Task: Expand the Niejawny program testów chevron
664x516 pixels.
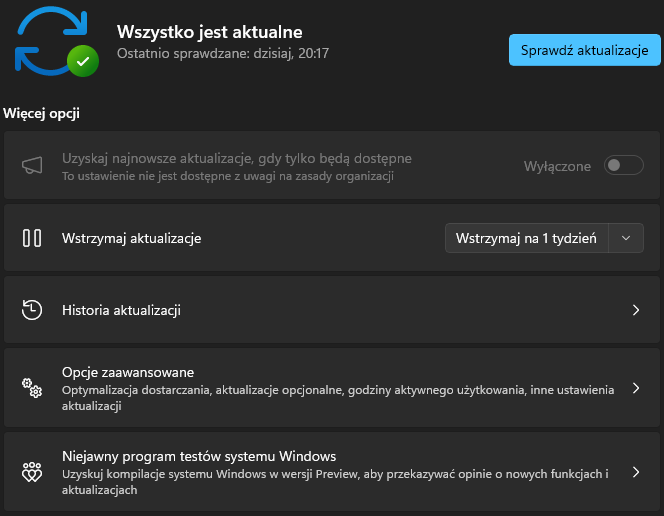Action: click(x=636, y=472)
